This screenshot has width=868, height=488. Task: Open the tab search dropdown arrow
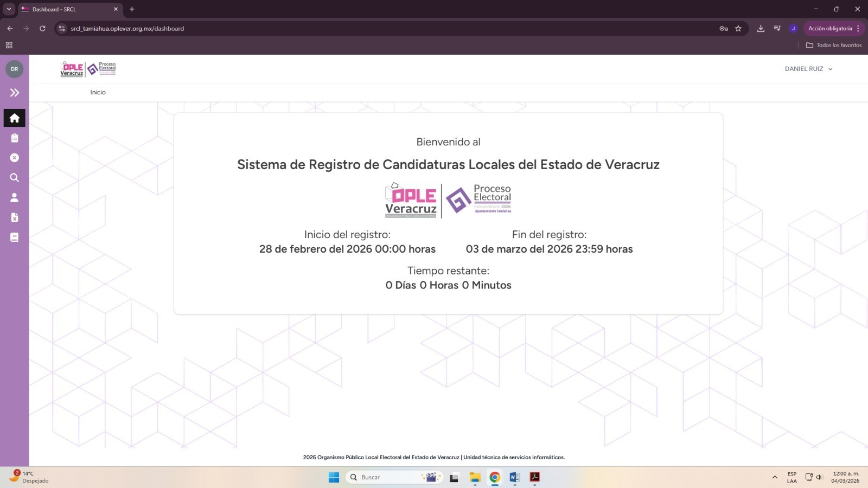(x=9, y=9)
